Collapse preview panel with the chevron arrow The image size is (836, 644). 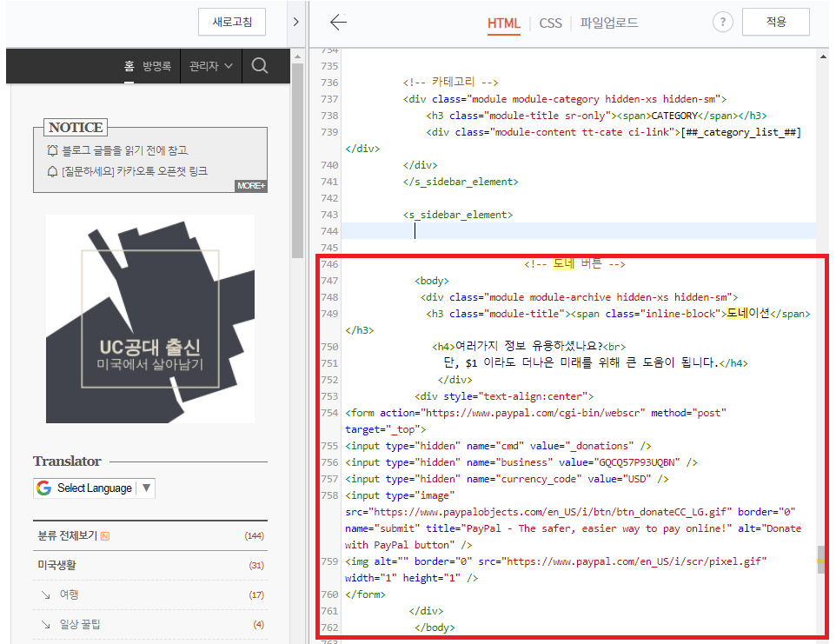click(296, 22)
